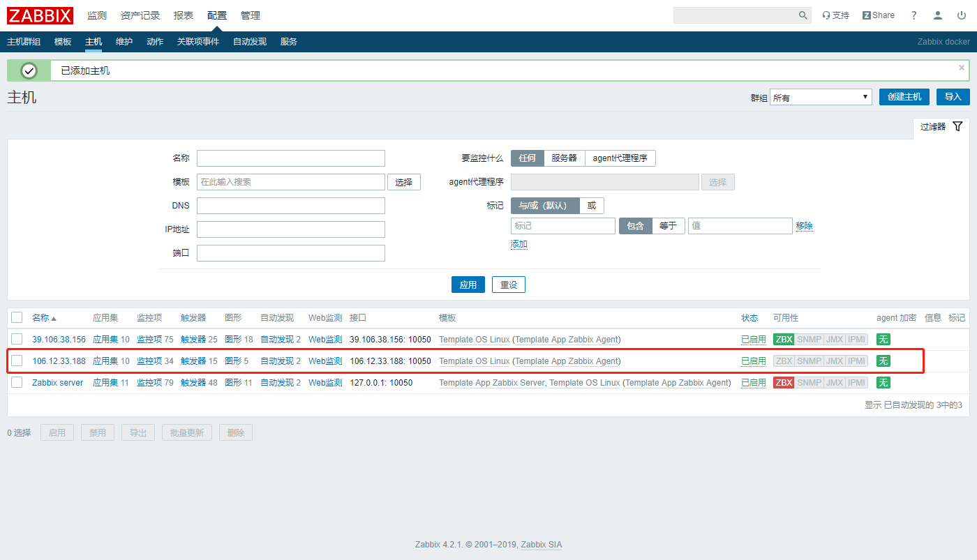Open 报表 top menu

click(x=184, y=15)
